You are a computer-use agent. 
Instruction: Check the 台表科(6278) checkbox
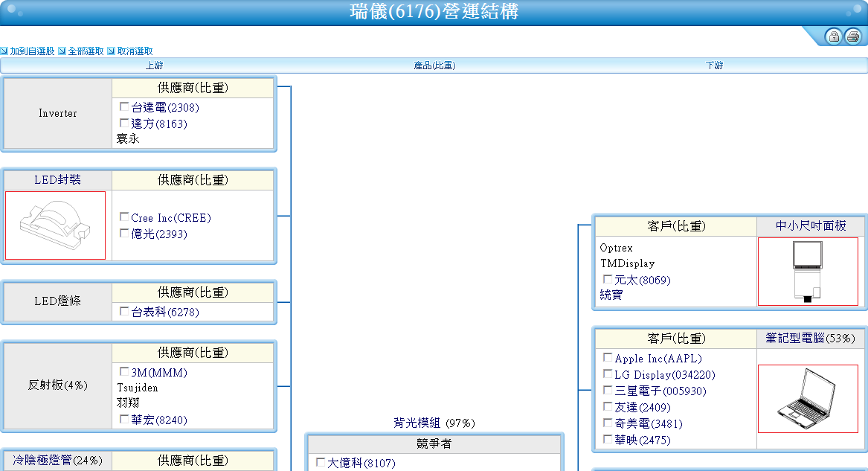click(x=124, y=311)
